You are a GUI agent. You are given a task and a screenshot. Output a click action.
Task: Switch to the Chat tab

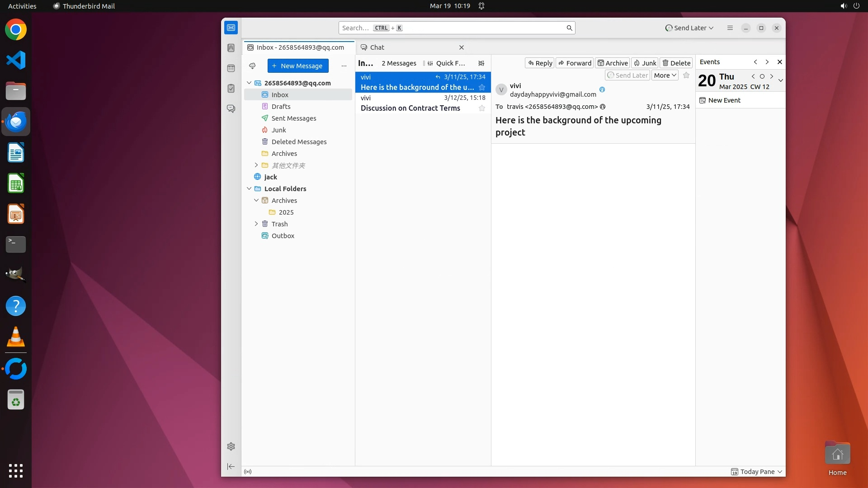377,47
